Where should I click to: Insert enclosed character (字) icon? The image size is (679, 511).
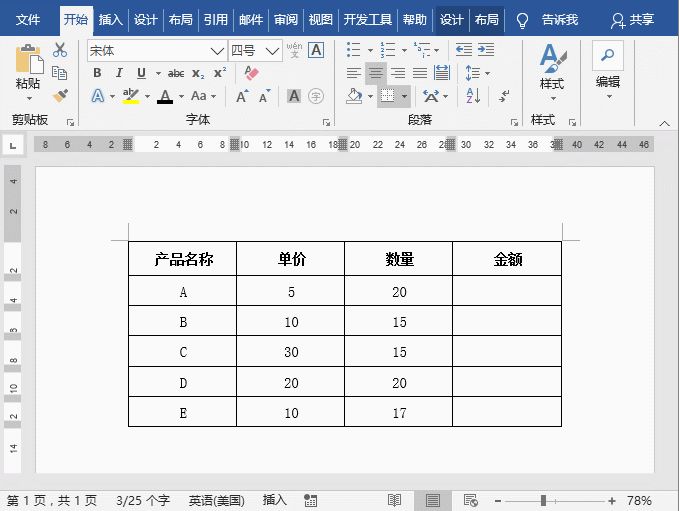pyautogui.click(x=316, y=96)
